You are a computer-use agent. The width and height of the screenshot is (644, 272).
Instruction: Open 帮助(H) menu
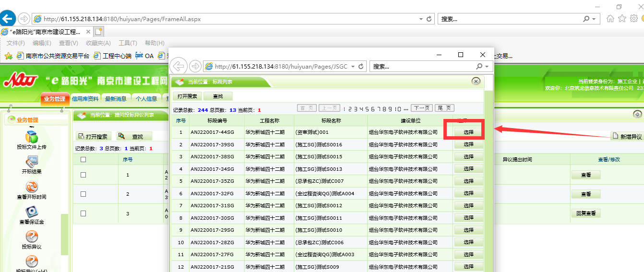point(155,43)
